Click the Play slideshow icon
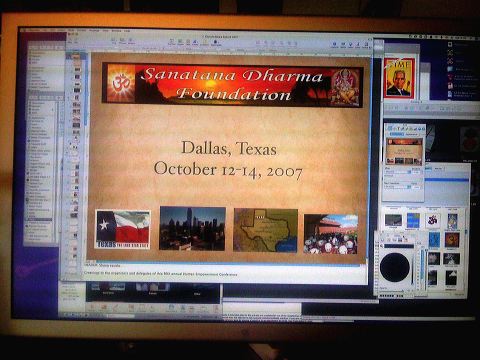The height and width of the screenshot is (360, 480). pos(76,41)
